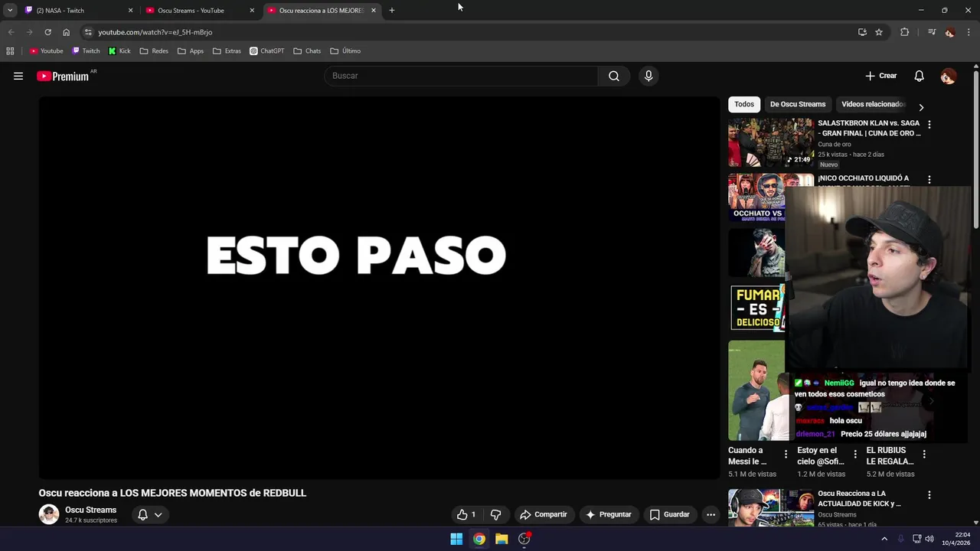
Task: Open more actions ellipsis under video
Action: coord(710,514)
